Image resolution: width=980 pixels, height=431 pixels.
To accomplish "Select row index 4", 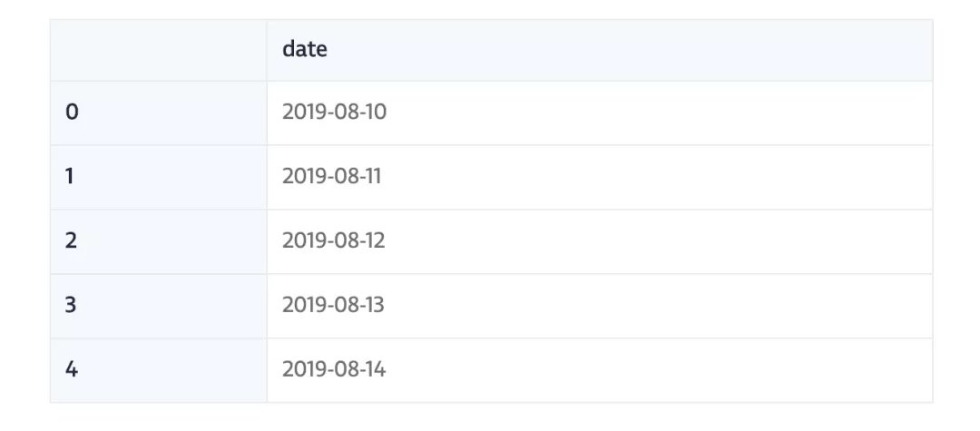I will coord(72,369).
